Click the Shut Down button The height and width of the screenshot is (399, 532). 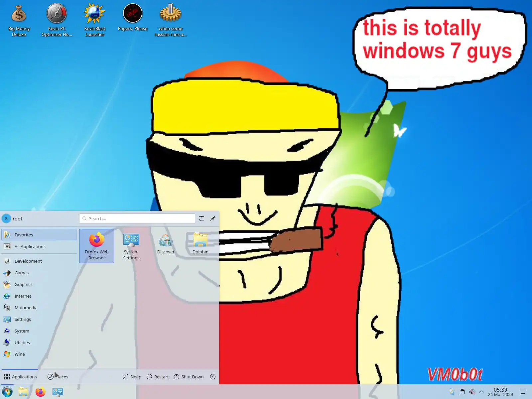tap(189, 377)
